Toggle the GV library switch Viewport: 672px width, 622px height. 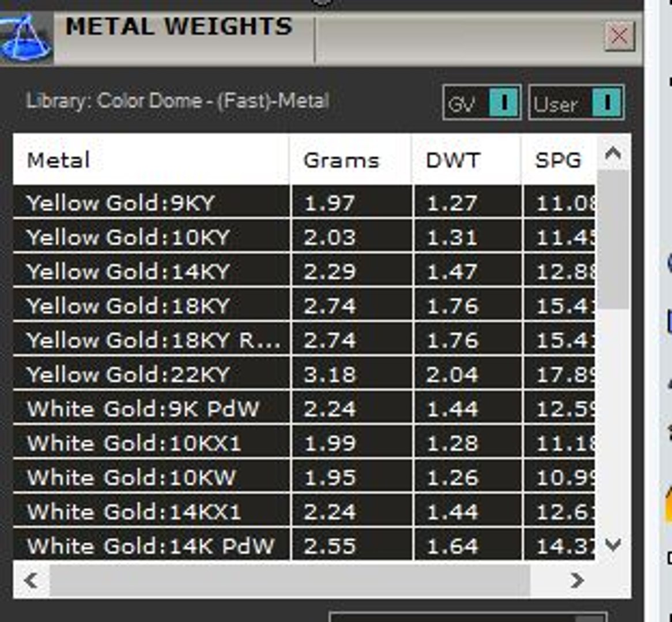[x=482, y=103]
